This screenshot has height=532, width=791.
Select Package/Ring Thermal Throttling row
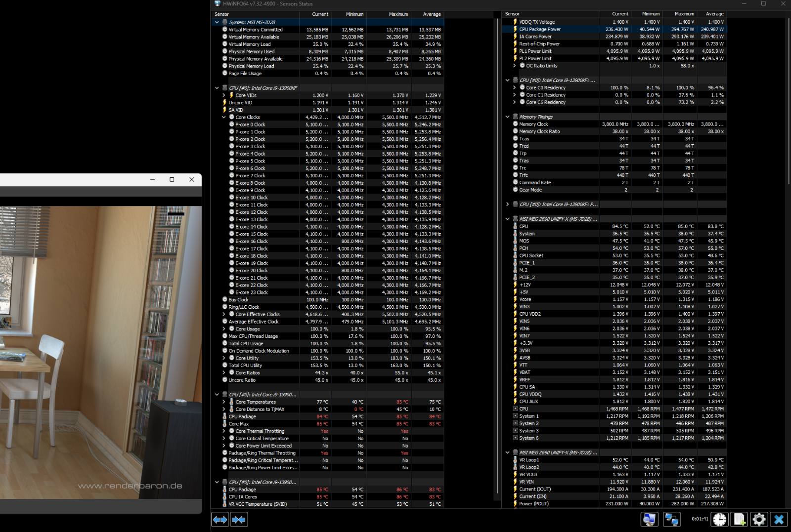[329, 453]
